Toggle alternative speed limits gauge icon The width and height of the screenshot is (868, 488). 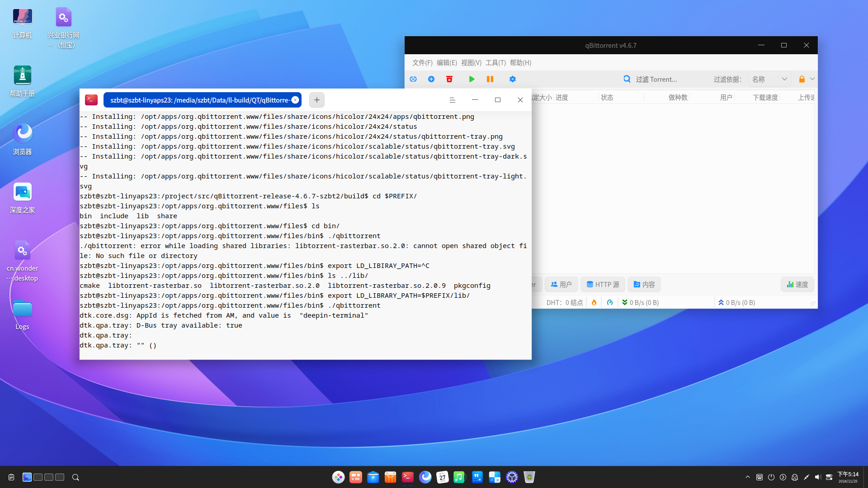610,302
